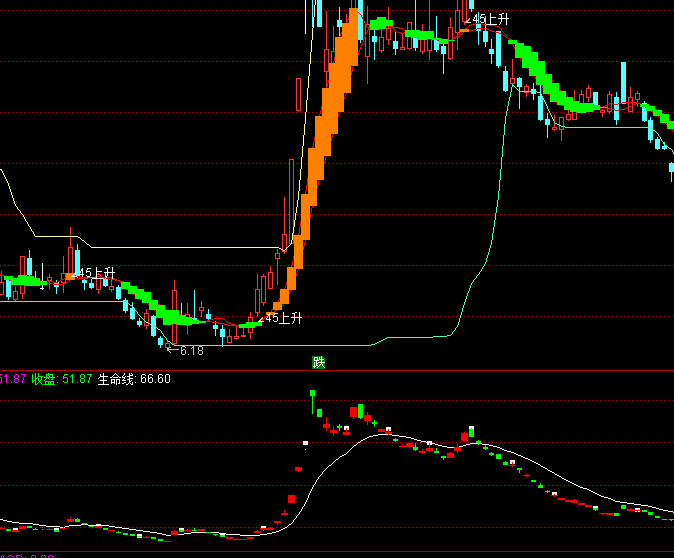Viewport: 674px width, 558px height.
Task: Select the 生命线: 66.60 indicator label
Action: [134, 379]
